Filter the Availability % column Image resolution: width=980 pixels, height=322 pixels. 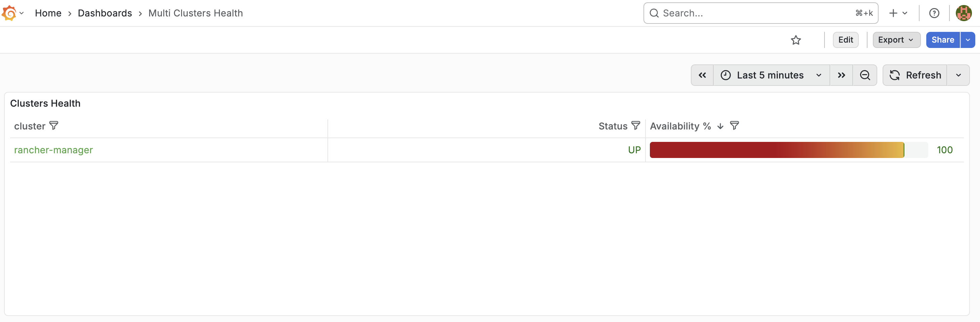pos(734,126)
